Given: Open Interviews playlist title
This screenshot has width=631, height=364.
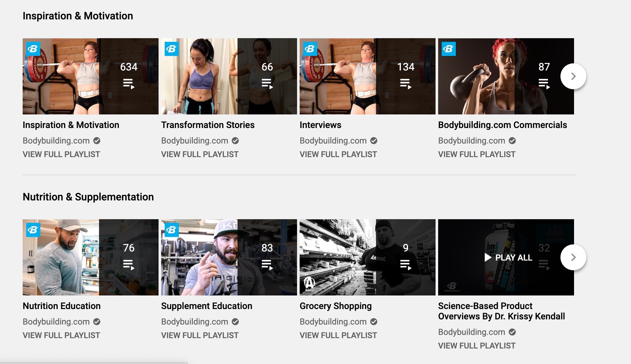Looking at the screenshot, I should 320,125.
